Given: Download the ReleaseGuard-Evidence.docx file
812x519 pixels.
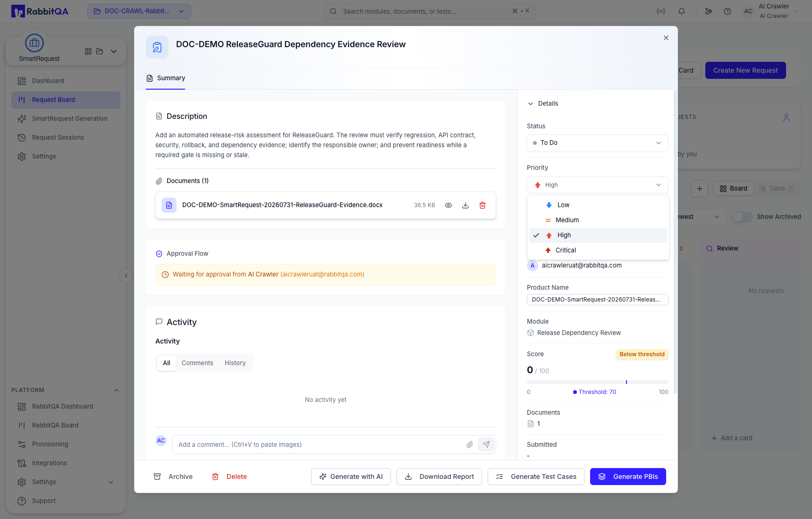Looking at the screenshot, I should pyautogui.click(x=465, y=205).
